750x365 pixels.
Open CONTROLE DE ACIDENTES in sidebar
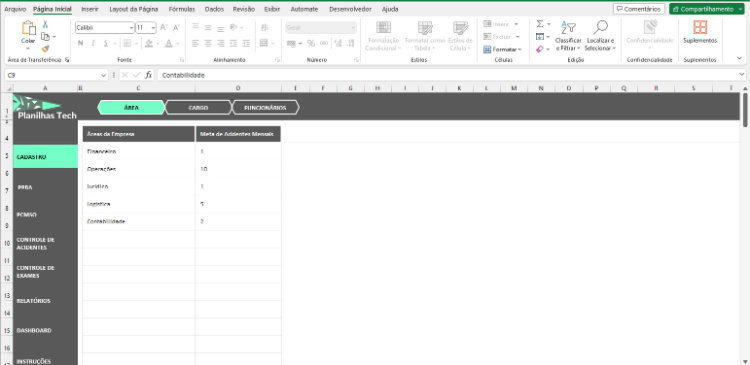(35, 243)
